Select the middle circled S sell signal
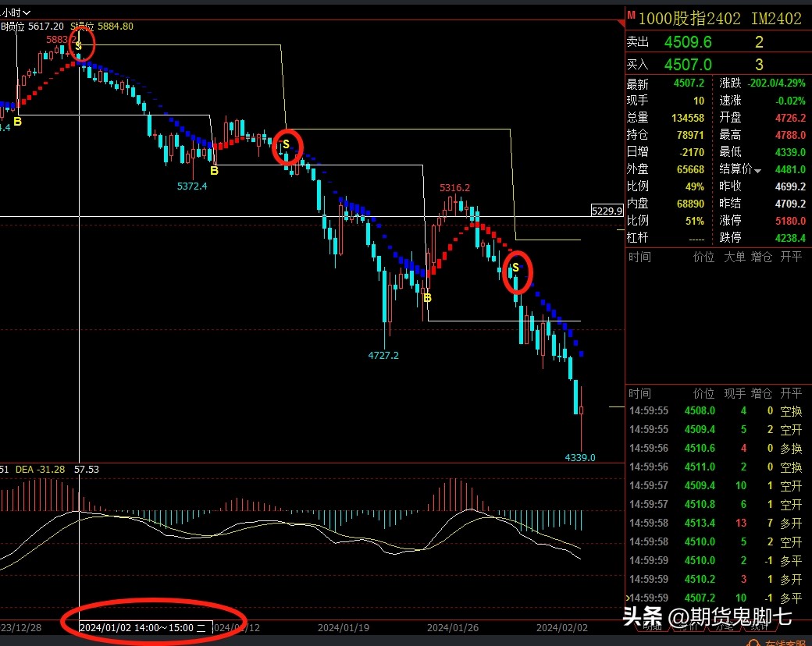 click(x=286, y=144)
